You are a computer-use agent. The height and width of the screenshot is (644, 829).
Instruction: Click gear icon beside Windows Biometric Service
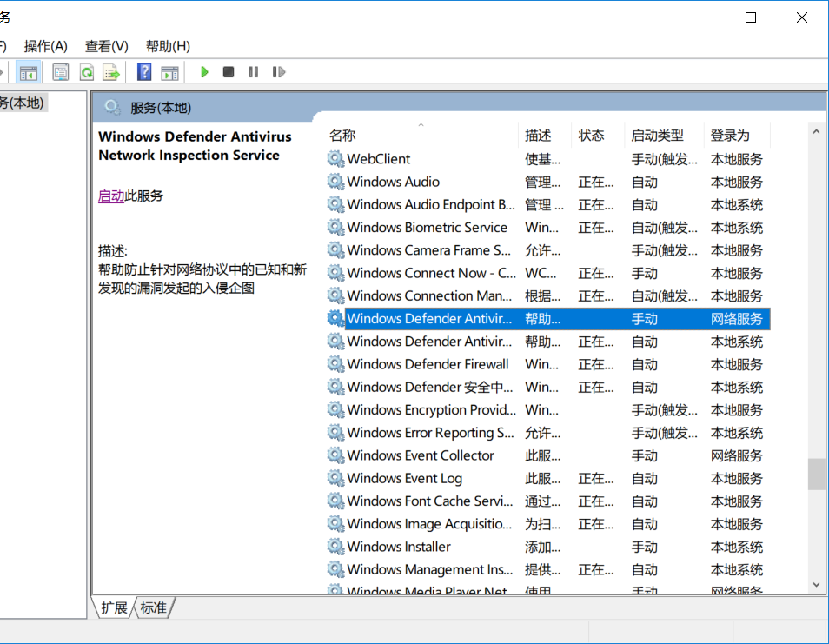pyautogui.click(x=335, y=227)
